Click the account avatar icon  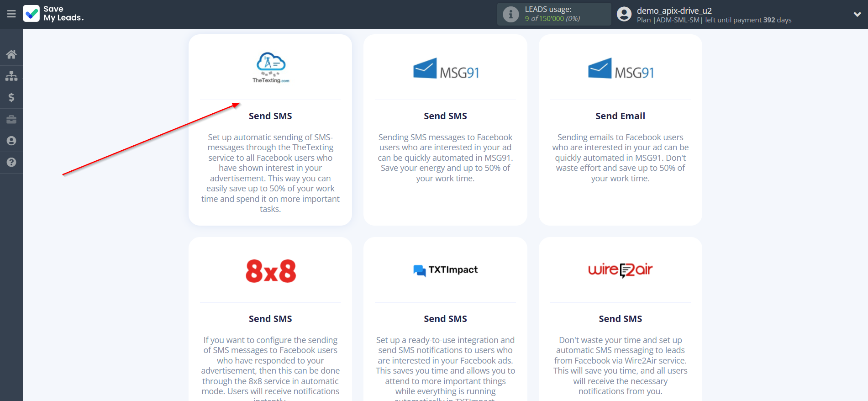point(624,14)
